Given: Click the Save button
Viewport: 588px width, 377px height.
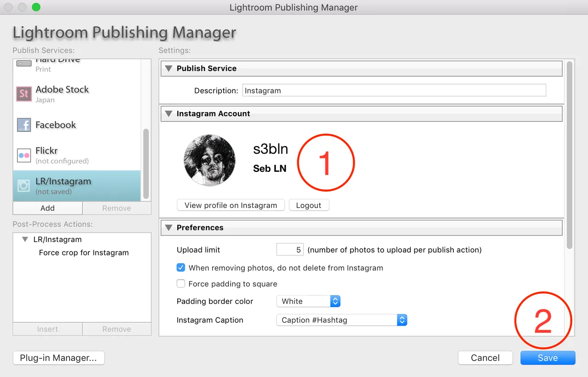Looking at the screenshot, I should coord(548,358).
